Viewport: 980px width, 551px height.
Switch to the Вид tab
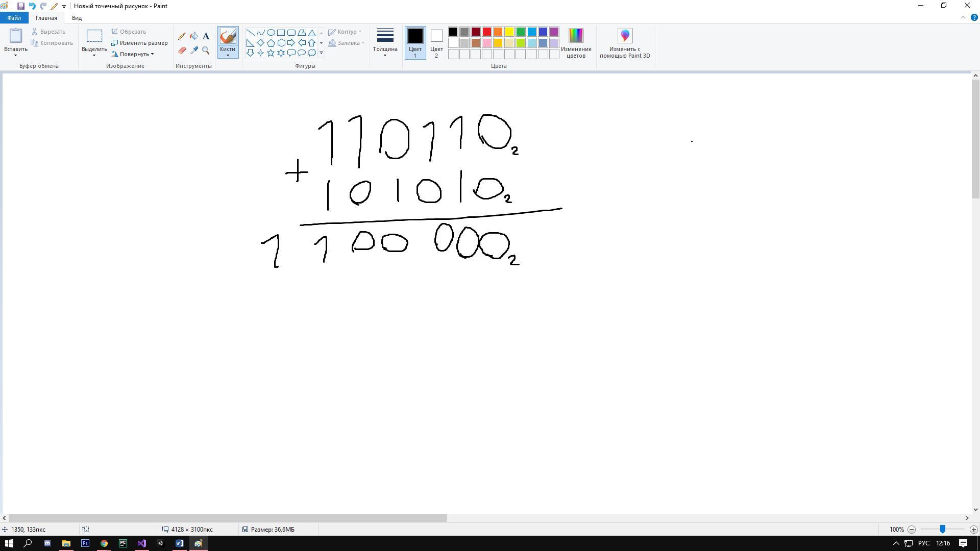click(x=77, y=18)
